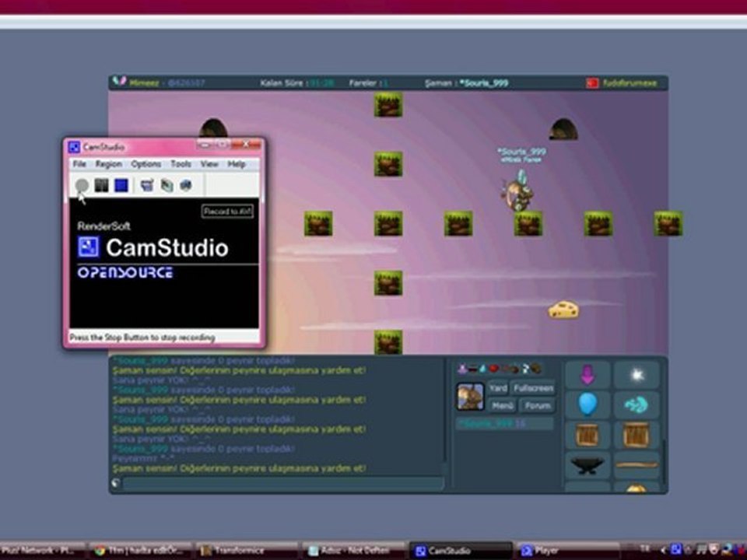
Task: Open the View menu in CamStudio
Action: click(209, 164)
